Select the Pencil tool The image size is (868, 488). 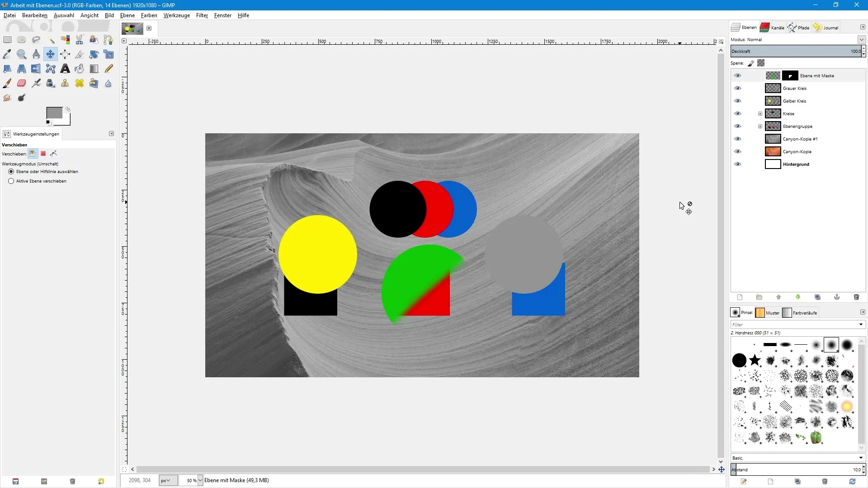coord(108,69)
